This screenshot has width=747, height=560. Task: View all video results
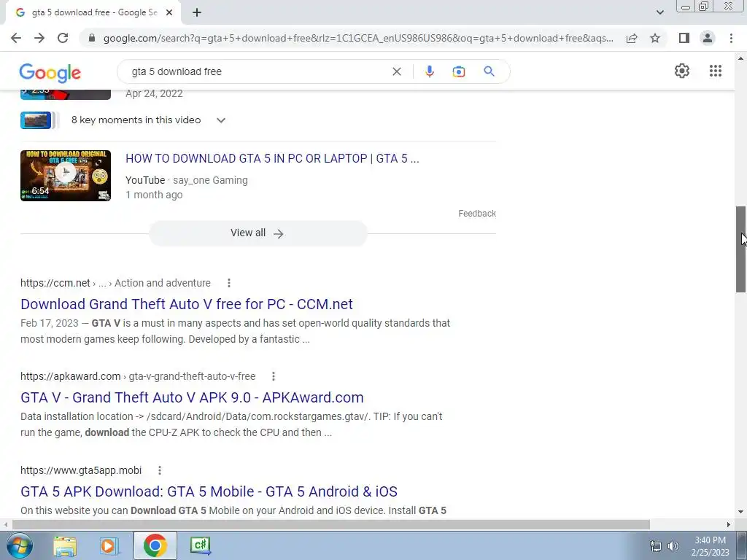point(258,233)
